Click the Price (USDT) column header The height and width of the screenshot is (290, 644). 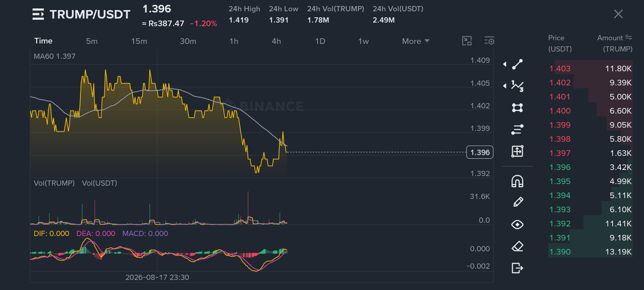(x=560, y=43)
